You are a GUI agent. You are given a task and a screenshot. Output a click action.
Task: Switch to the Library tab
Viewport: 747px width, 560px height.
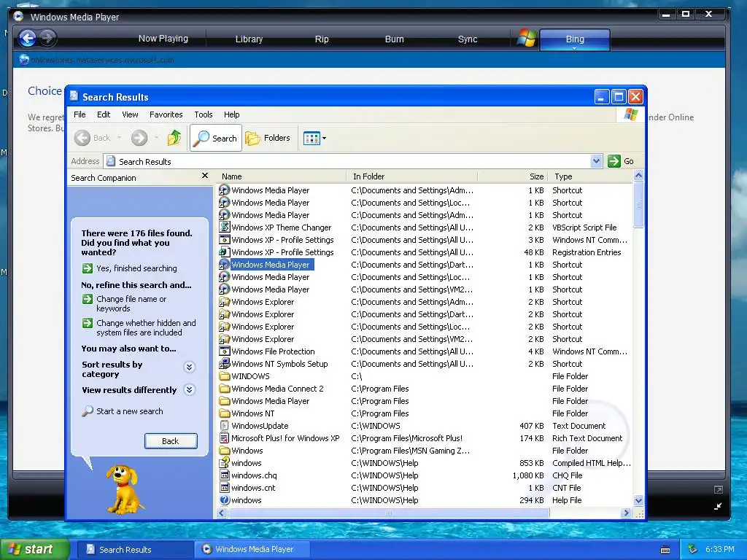click(x=249, y=39)
